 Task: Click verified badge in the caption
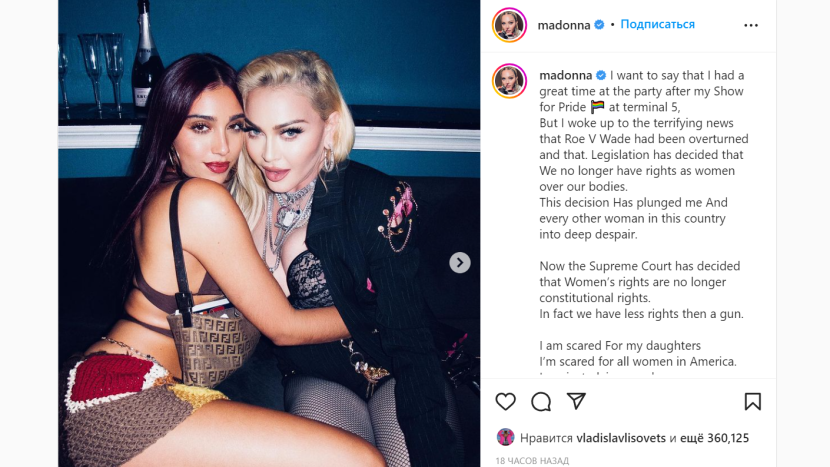click(x=601, y=75)
